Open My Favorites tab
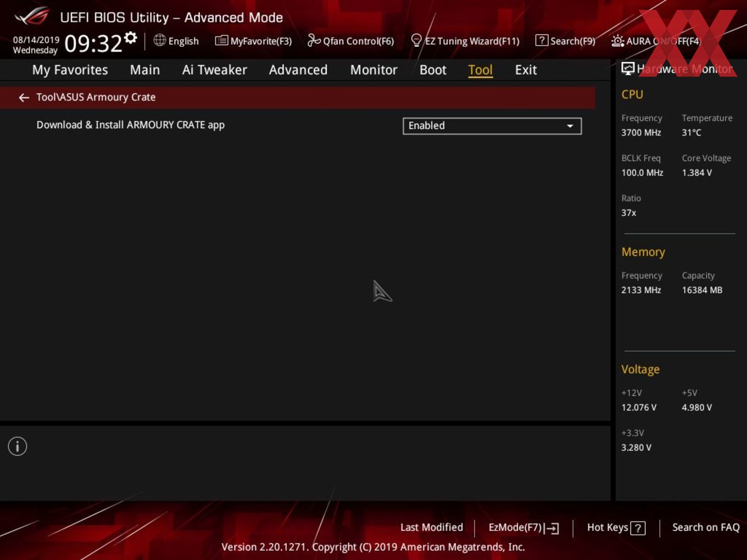Viewport: 747px width, 560px height. (x=70, y=70)
